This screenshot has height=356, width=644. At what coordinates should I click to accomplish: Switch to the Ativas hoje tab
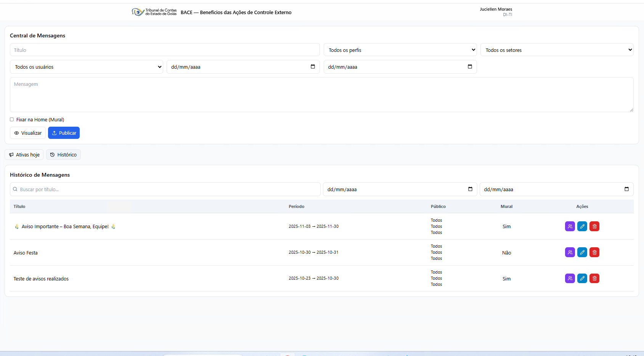click(24, 155)
